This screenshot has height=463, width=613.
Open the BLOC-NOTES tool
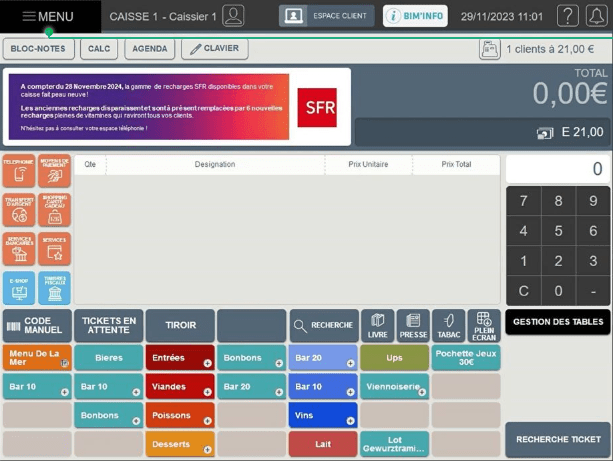[38, 49]
